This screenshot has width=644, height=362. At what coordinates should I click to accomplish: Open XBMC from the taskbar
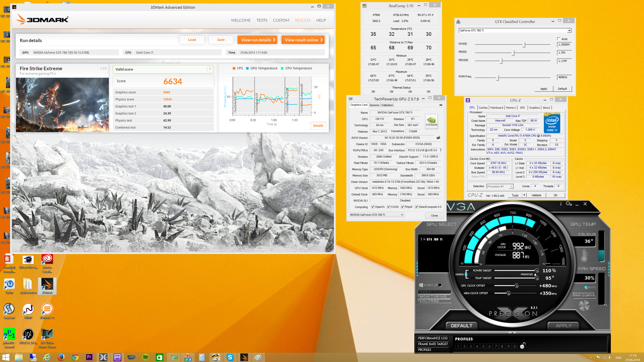pyautogui.click(x=131, y=357)
